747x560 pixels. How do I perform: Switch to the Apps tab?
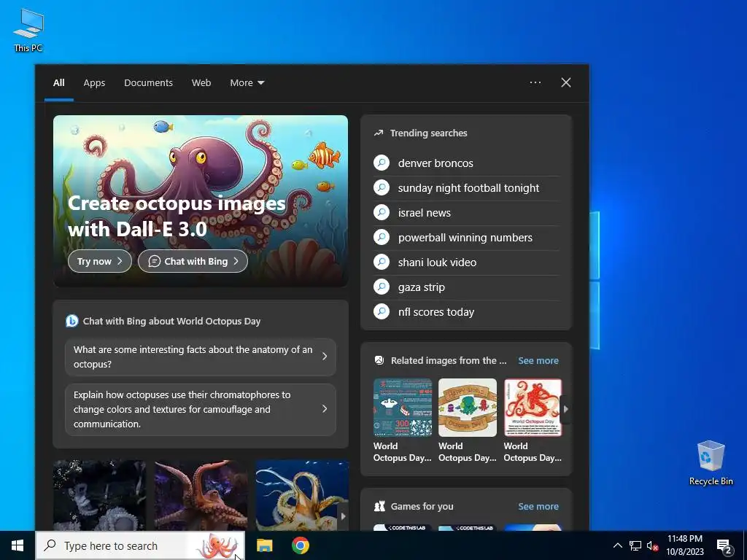[x=94, y=83]
